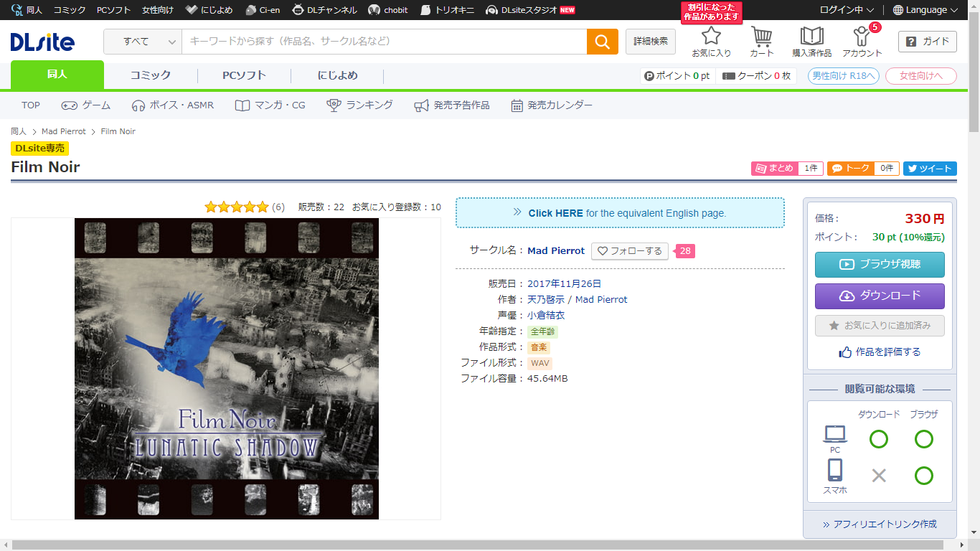The height and width of the screenshot is (551, 980).
Task: Click the DL同人 icon in top bar
Action: pos(17,10)
